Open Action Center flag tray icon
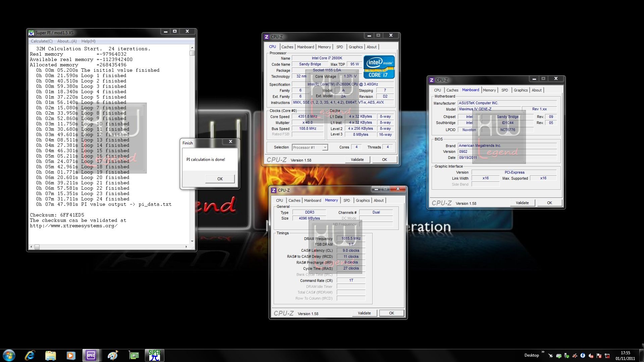 point(599,356)
